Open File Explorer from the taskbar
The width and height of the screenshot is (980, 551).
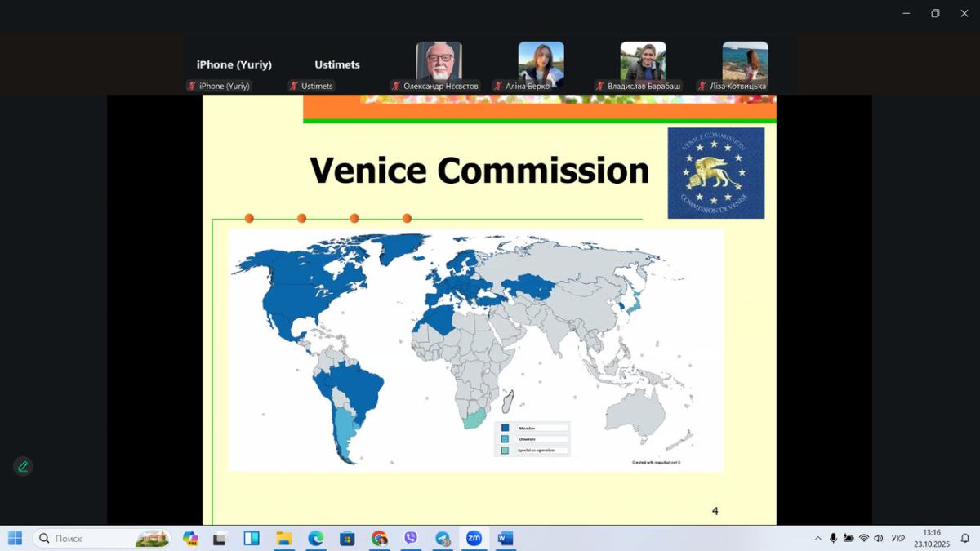click(283, 538)
